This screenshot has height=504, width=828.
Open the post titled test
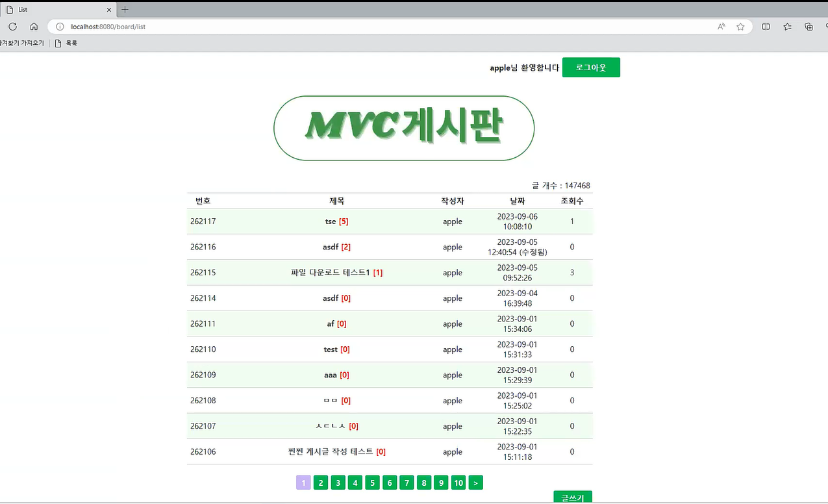(336, 349)
